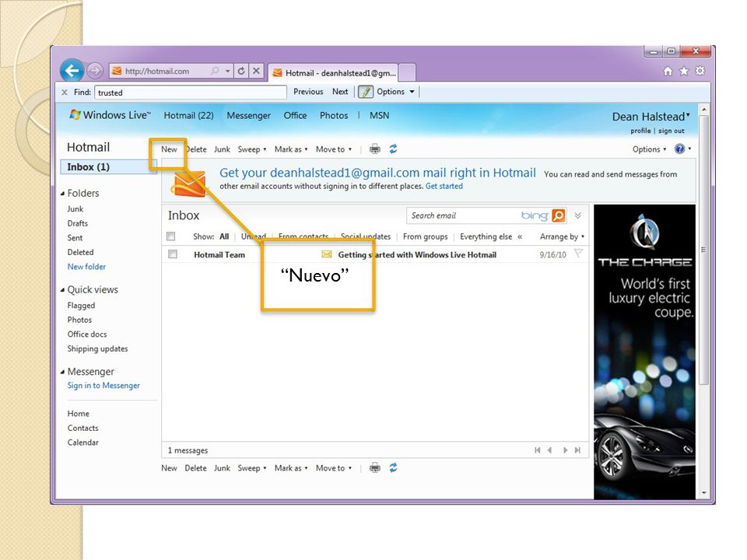Screen dimensions: 747x560
Task: Open the top Mark as dropdown
Action: 291,149
